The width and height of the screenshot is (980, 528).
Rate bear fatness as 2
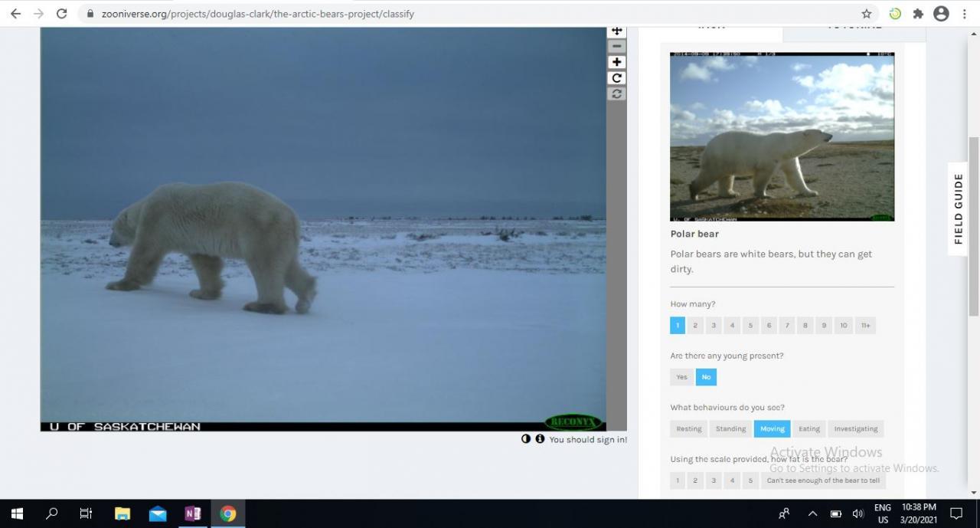click(x=695, y=480)
